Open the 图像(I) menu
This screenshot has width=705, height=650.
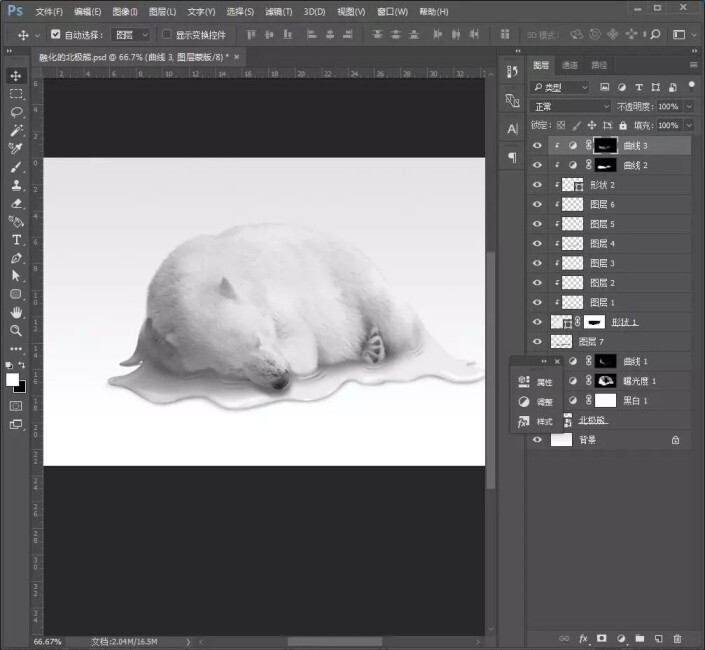tap(125, 12)
